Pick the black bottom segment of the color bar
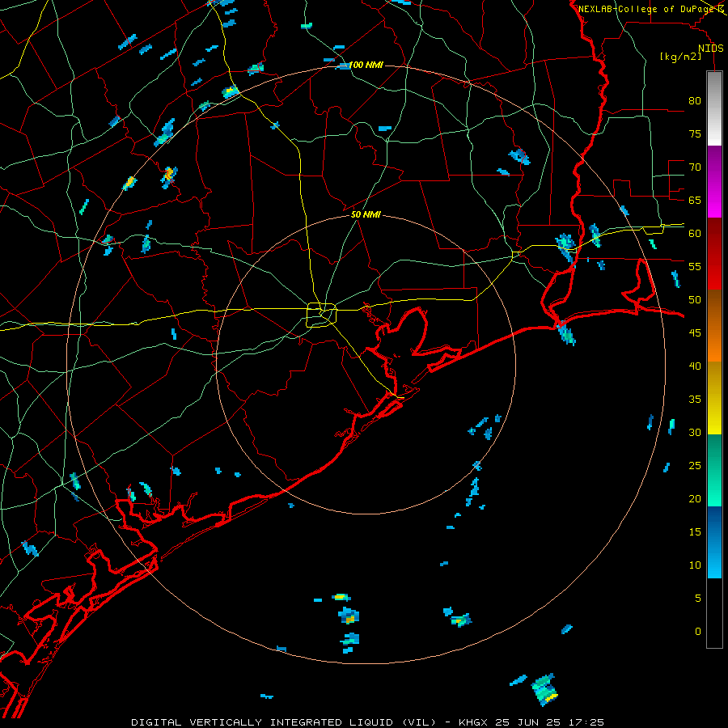 [714, 612]
